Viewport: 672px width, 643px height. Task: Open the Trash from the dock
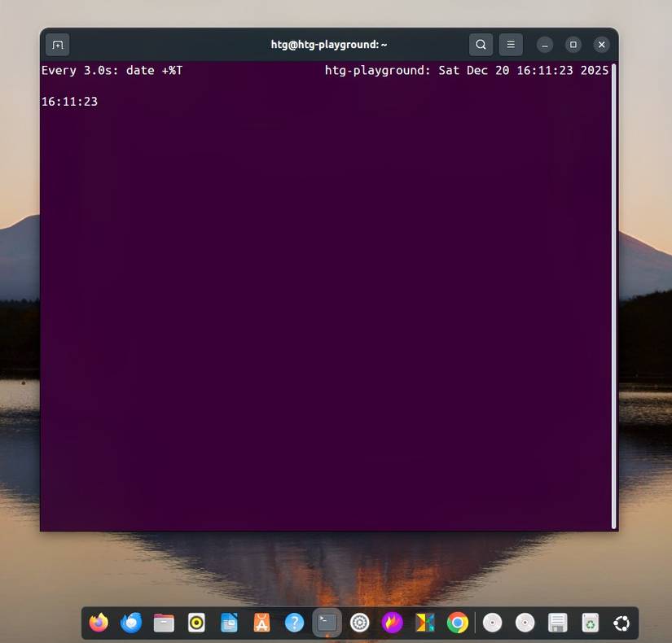pos(590,623)
